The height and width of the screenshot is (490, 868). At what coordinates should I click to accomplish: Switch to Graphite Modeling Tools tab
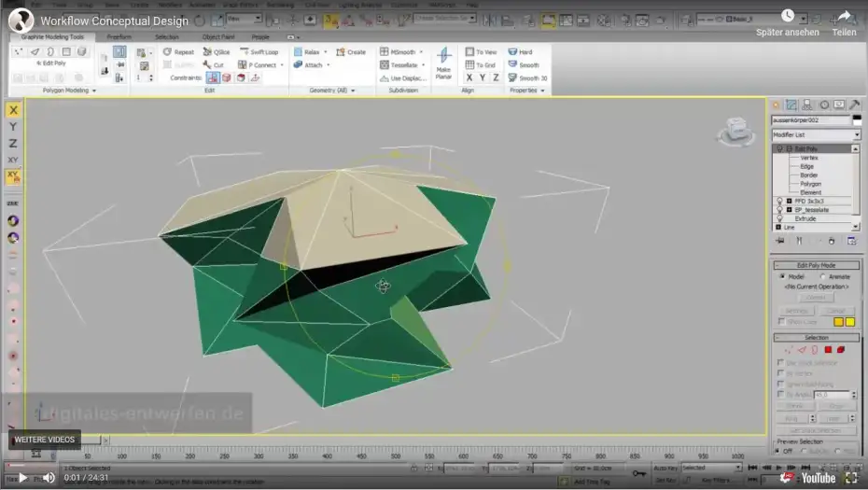tap(52, 37)
